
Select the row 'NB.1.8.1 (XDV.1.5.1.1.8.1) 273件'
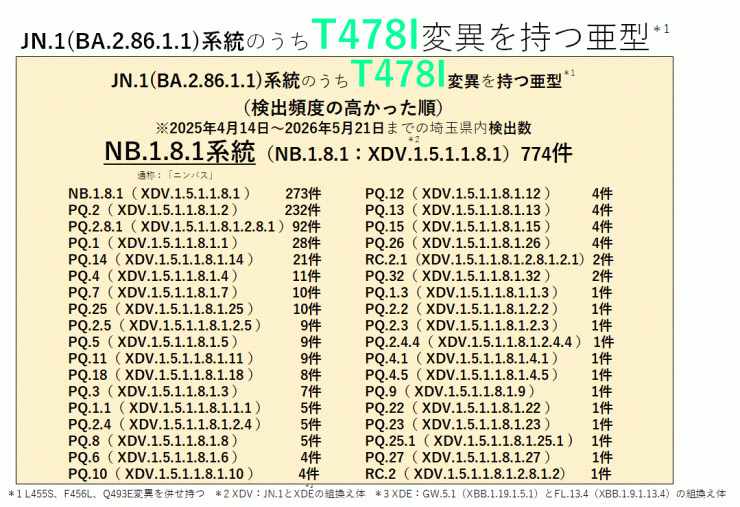tap(194, 194)
